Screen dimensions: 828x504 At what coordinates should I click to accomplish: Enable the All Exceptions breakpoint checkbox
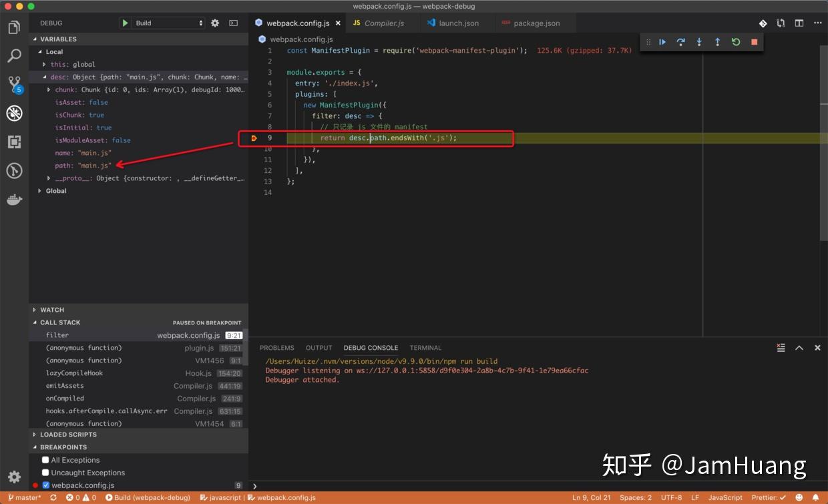[x=45, y=459]
